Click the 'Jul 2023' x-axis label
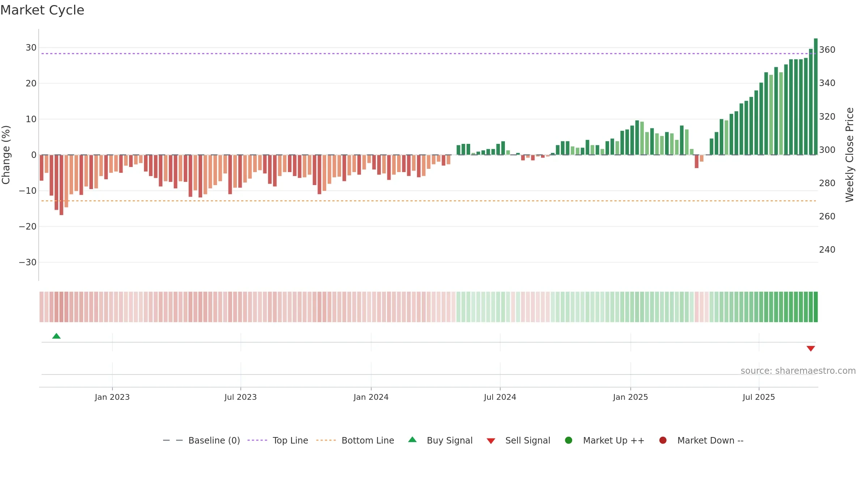 click(x=241, y=397)
